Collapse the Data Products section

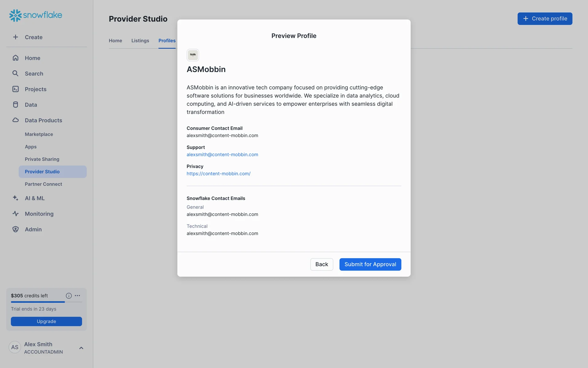(43, 120)
